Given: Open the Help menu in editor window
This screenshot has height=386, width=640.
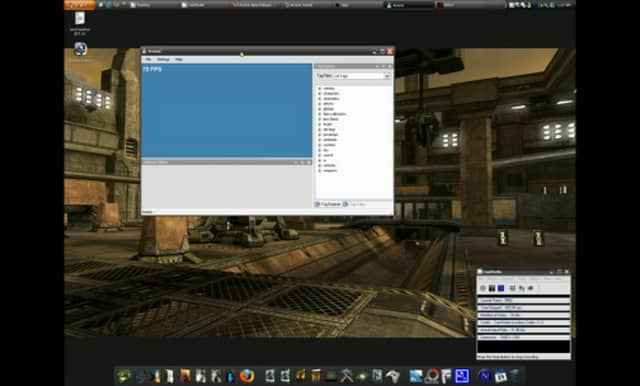Looking at the screenshot, I should click(x=179, y=60).
